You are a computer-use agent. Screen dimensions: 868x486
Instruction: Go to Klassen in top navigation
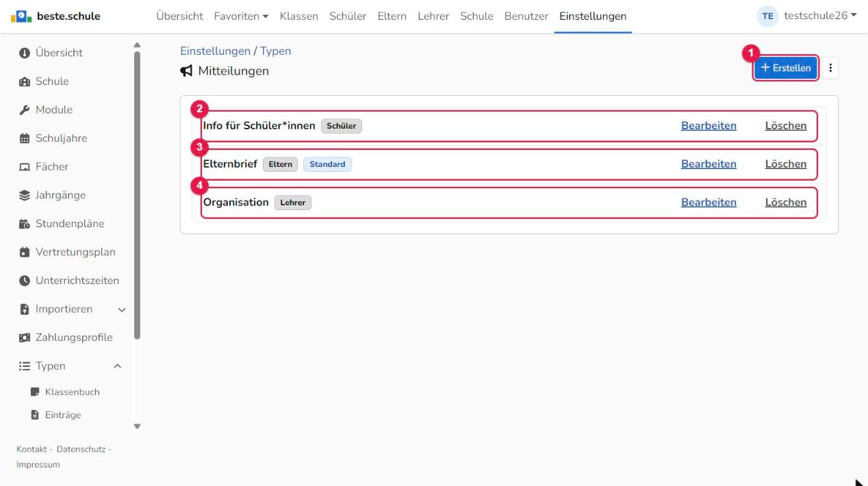[299, 16]
